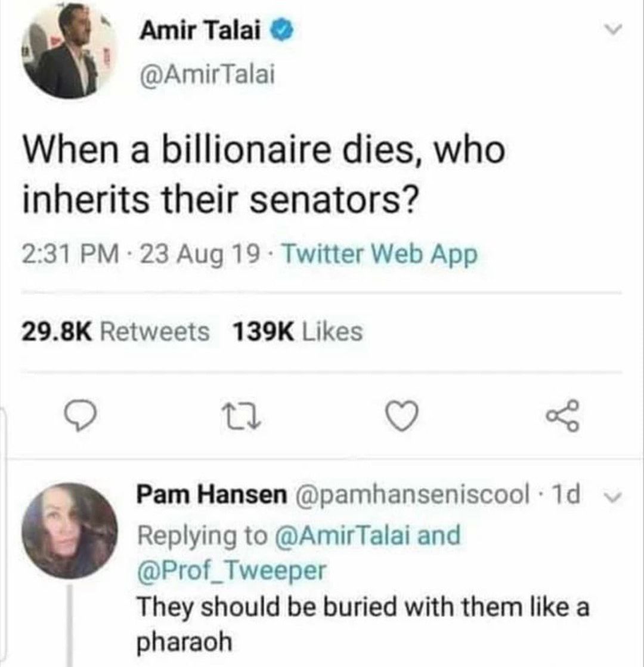Screen dimensions: 644x667
Task: Open the Twitter Web App source link
Action: [380, 255]
